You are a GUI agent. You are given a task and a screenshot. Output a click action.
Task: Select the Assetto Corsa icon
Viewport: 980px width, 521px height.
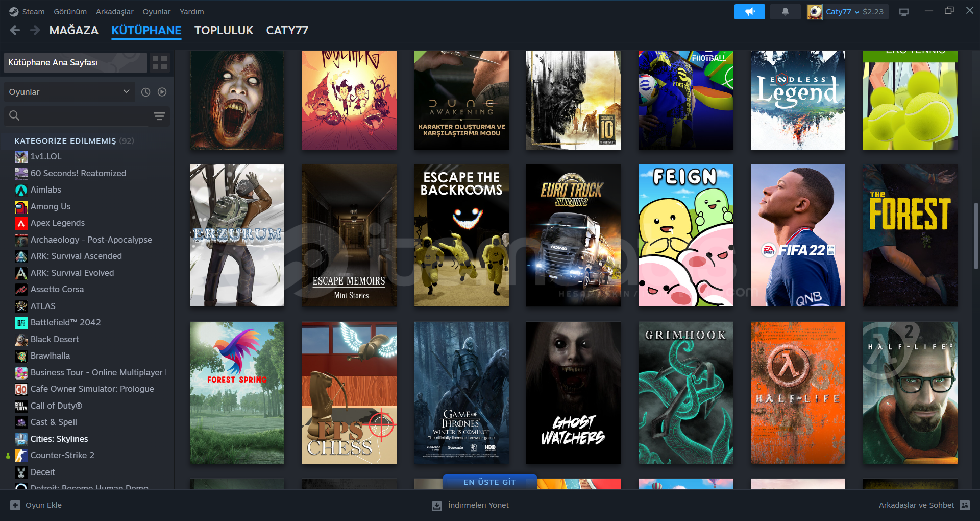[x=21, y=290]
